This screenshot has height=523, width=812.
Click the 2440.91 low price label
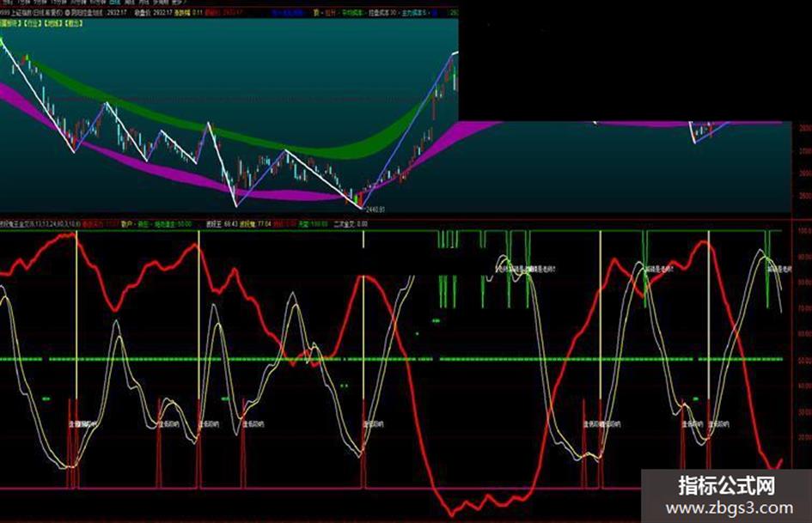click(x=375, y=210)
